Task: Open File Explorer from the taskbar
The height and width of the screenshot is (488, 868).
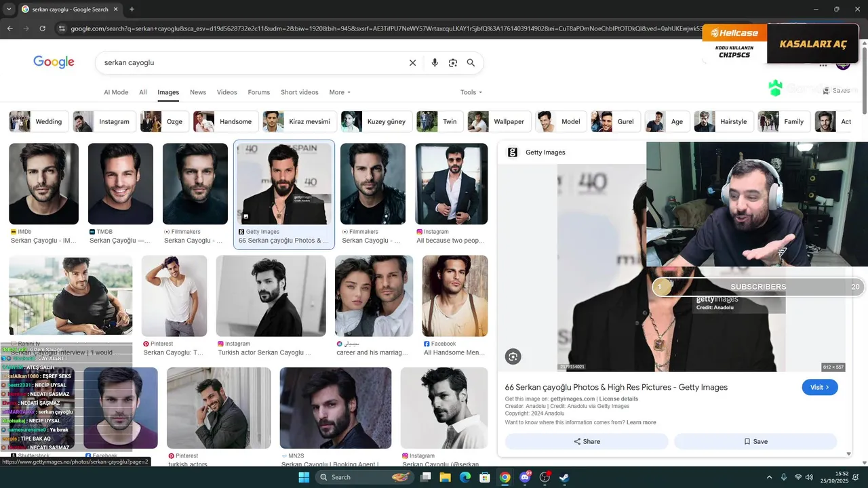Action: click(445, 477)
